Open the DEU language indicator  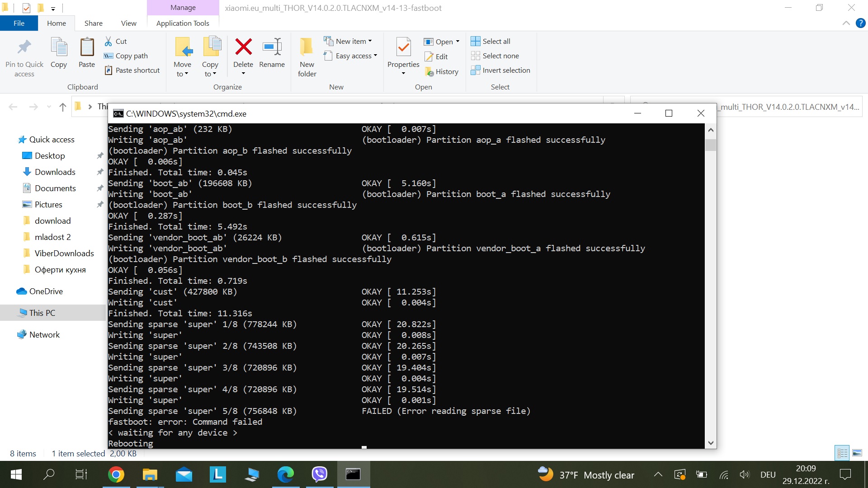pos(768,474)
